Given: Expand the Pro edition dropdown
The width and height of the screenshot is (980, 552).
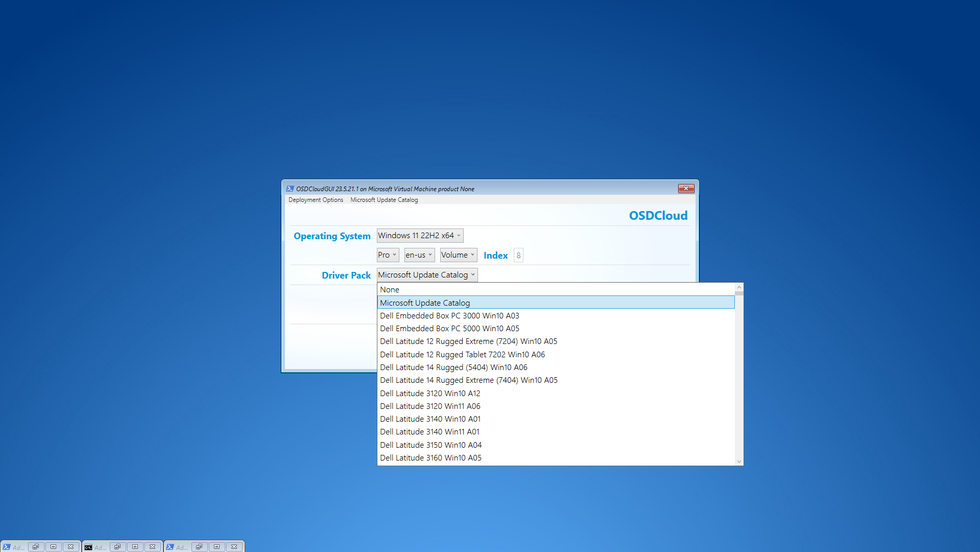Looking at the screenshot, I should 388,255.
